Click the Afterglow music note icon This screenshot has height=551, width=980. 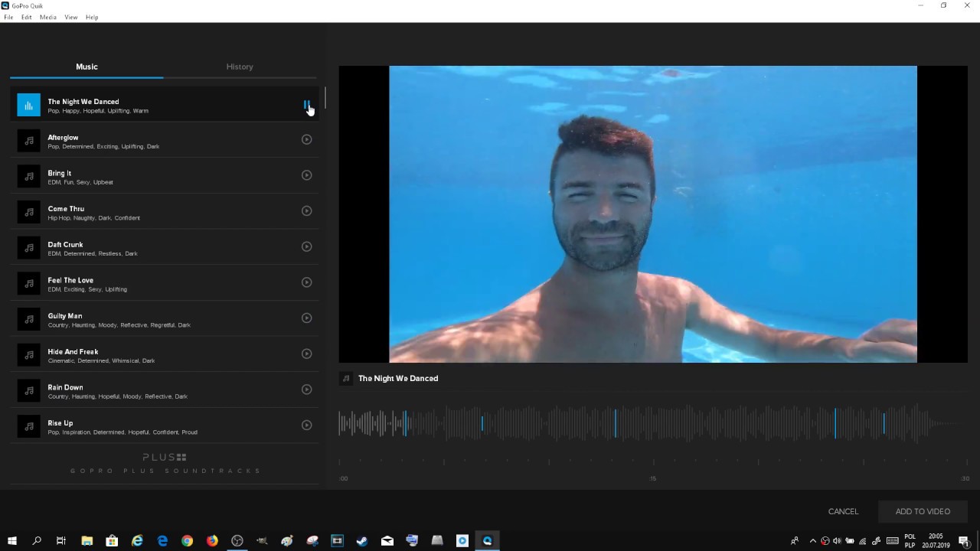tap(28, 141)
